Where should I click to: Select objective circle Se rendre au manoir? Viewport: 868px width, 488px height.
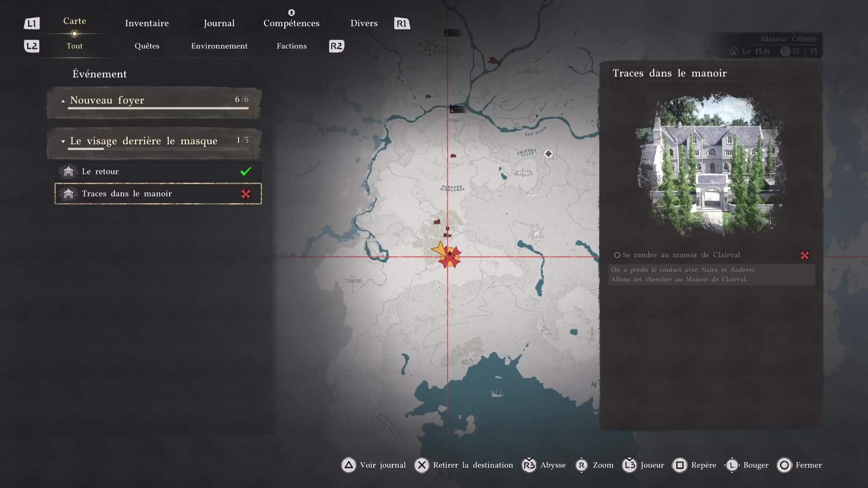pos(617,255)
